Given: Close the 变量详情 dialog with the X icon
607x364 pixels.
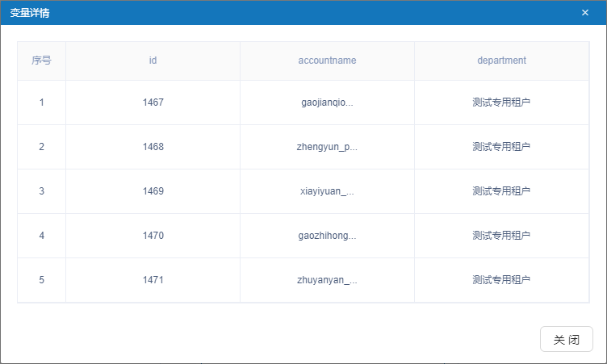Looking at the screenshot, I should [x=585, y=13].
